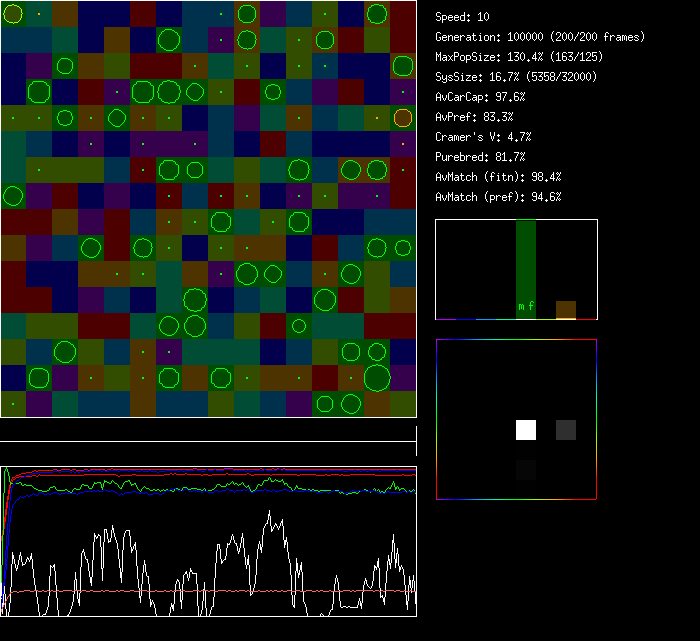The width and height of the screenshot is (700, 641).
Task: Select the AvCarCap percentage readout
Action: coord(480,97)
